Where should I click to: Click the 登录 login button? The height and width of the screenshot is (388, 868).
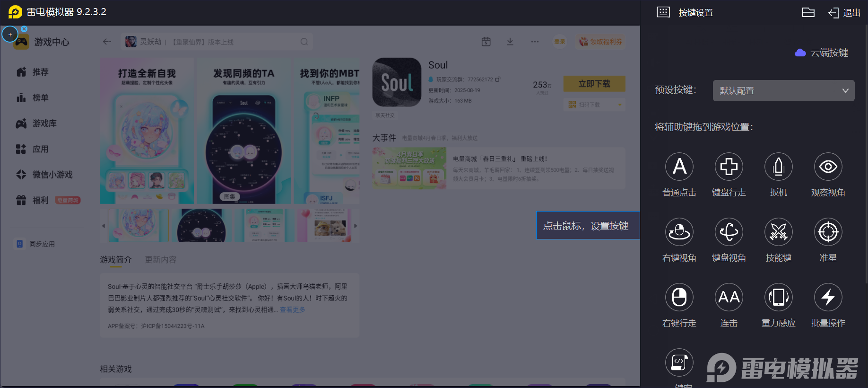tap(560, 42)
